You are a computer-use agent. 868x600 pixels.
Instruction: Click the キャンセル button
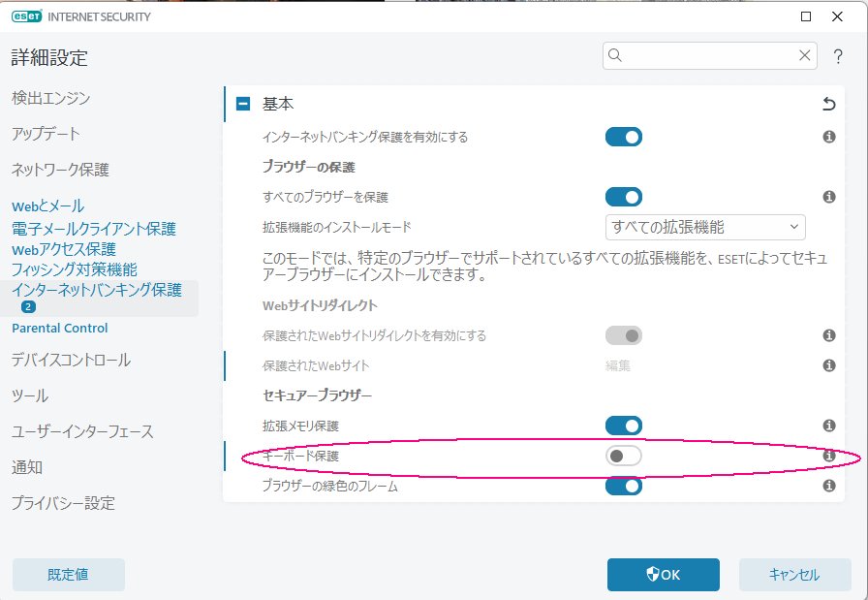795,575
